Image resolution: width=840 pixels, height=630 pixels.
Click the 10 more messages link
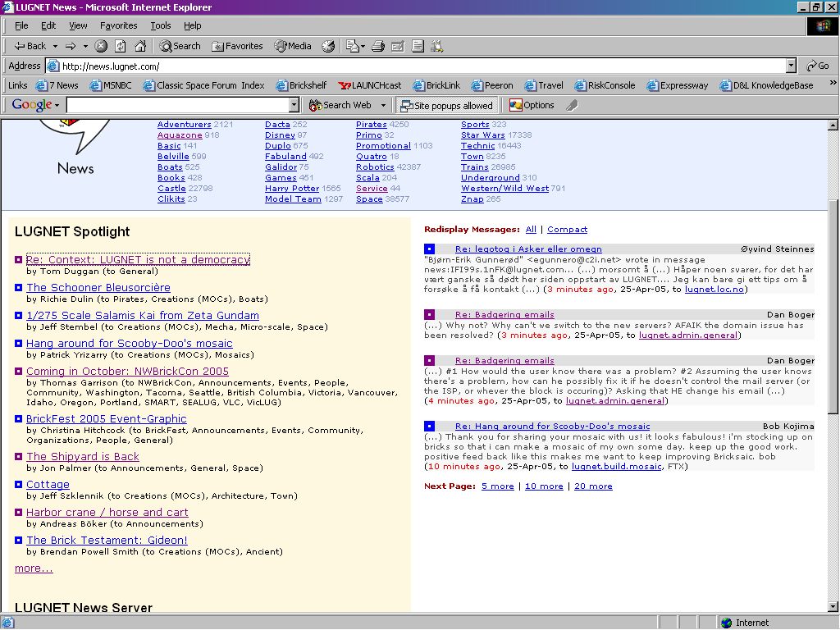pos(544,486)
